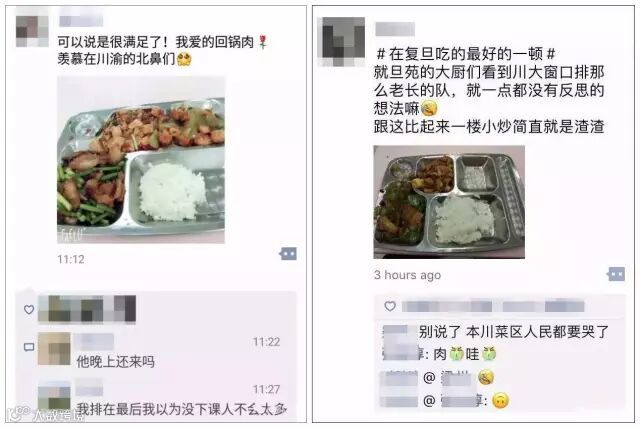This screenshot has width=640, height=428.
Task: Open the blurred username of the left post author
Action: pos(81,20)
